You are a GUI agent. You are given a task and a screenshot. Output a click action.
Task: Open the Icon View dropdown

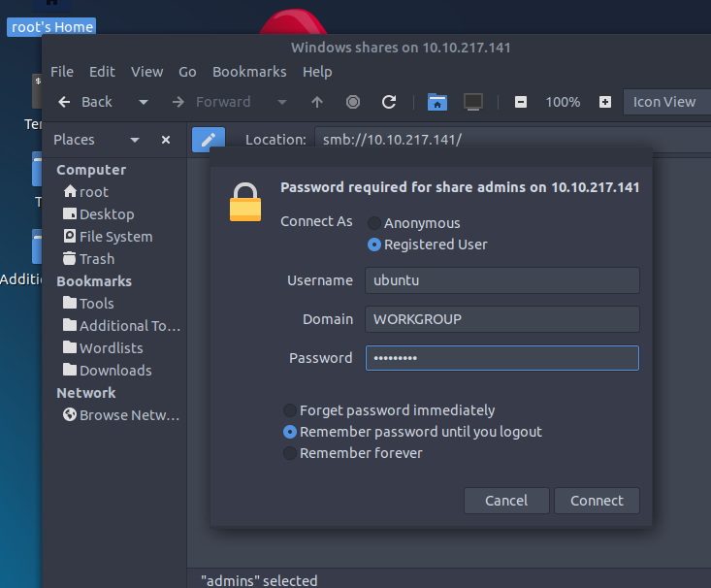pos(667,102)
